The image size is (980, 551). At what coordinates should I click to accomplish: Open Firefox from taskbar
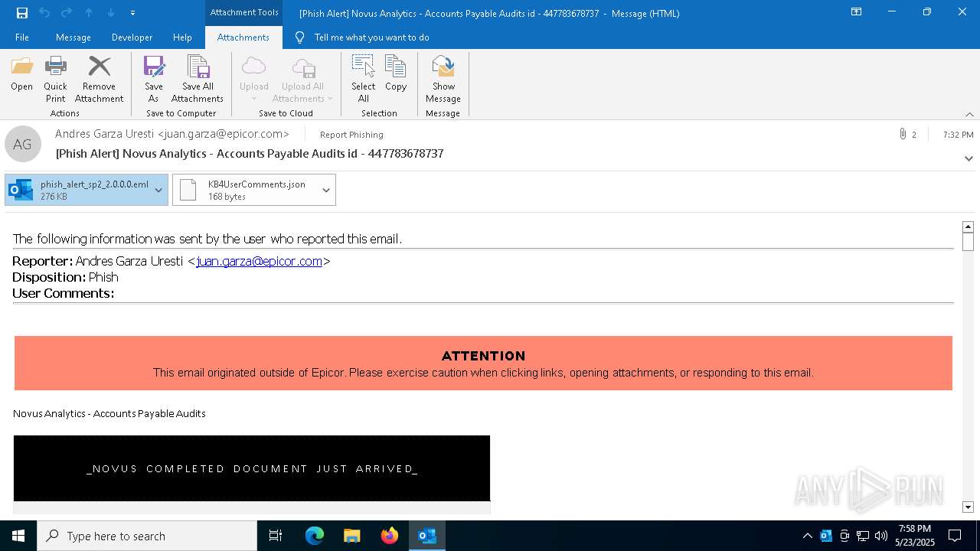pyautogui.click(x=390, y=536)
